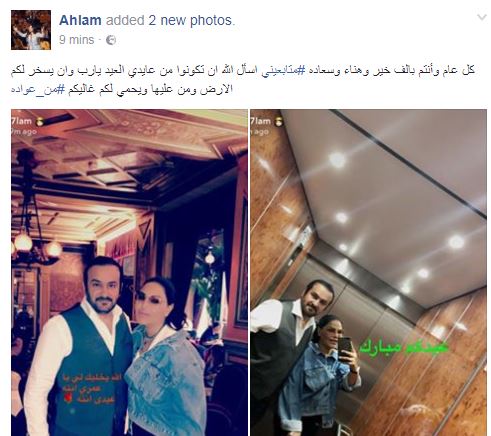Click Snapchat ghost icon on left photo

coord(40,122)
